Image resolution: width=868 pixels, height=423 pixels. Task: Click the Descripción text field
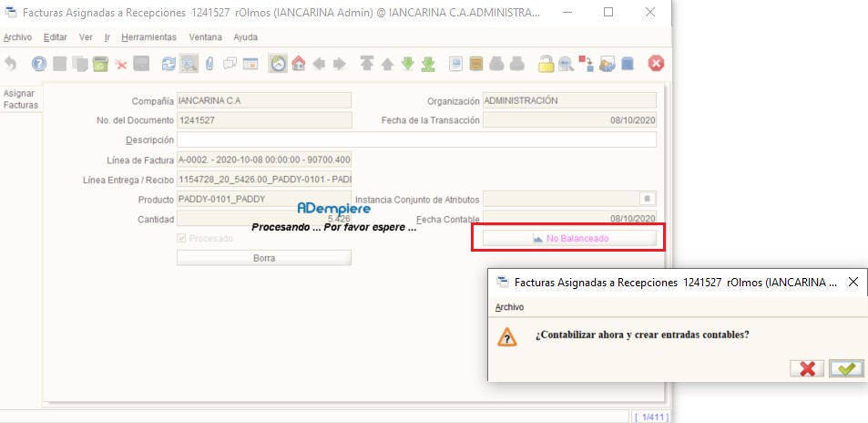416,139
